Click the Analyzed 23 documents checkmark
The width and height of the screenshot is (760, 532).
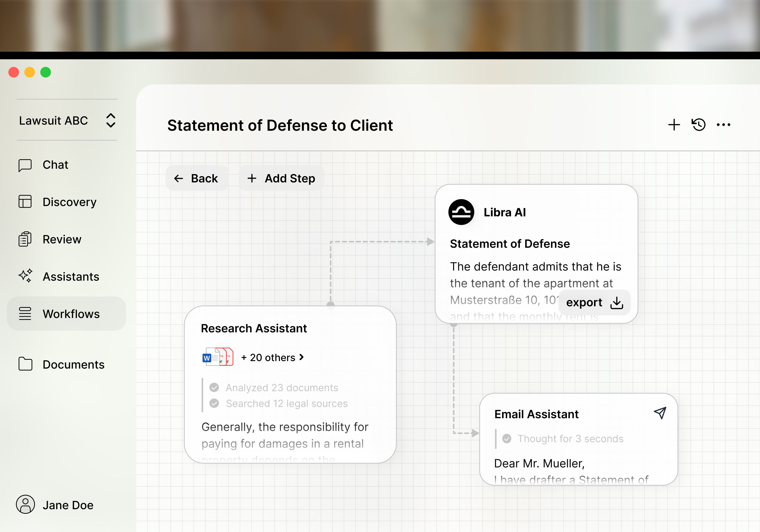214,387
